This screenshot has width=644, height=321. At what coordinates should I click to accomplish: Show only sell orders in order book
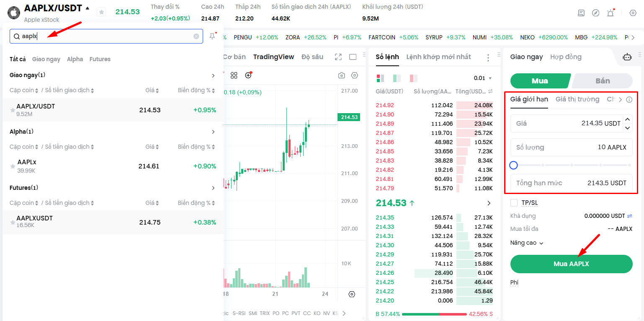pos(414,78)
